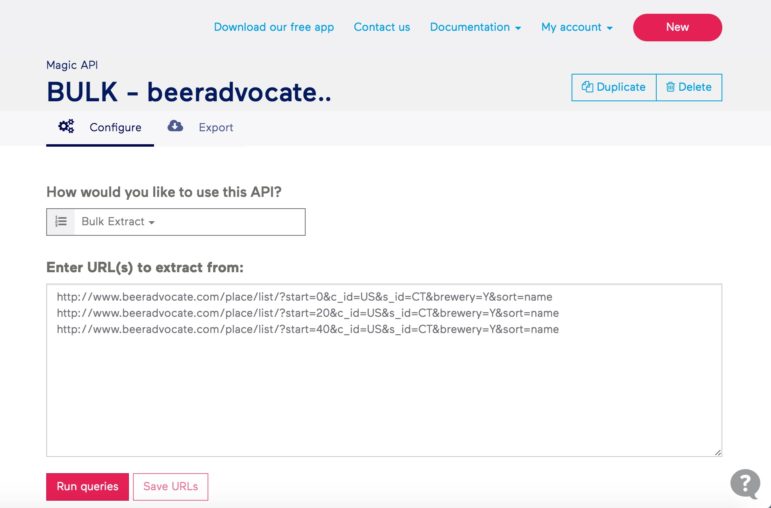Click the Duplicate button
Viewport: 771px width, 508px height.
pyautogui.click(x=614, y=87)
